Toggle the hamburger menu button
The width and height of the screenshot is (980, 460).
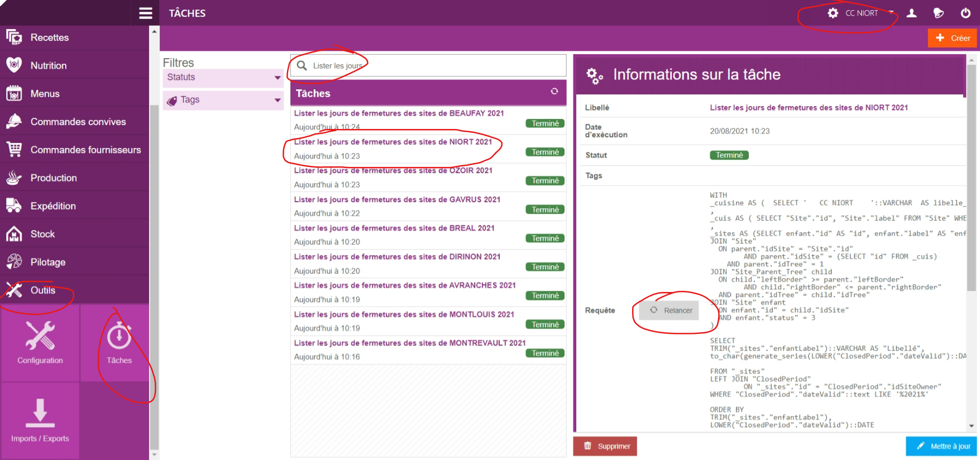[x=146, y=13]
